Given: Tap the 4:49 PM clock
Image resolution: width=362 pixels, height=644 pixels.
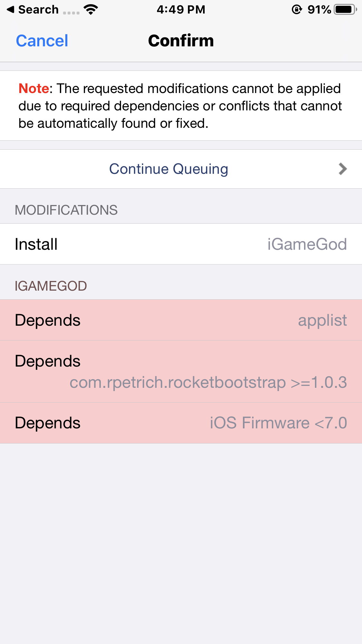Looking at the screenshot, I should (x=181, y=10).
